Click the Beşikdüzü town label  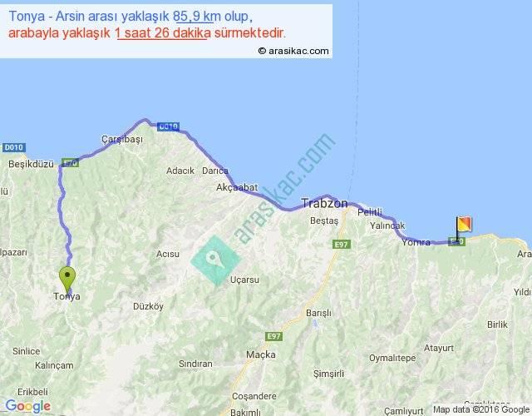(x=31, y=164)
